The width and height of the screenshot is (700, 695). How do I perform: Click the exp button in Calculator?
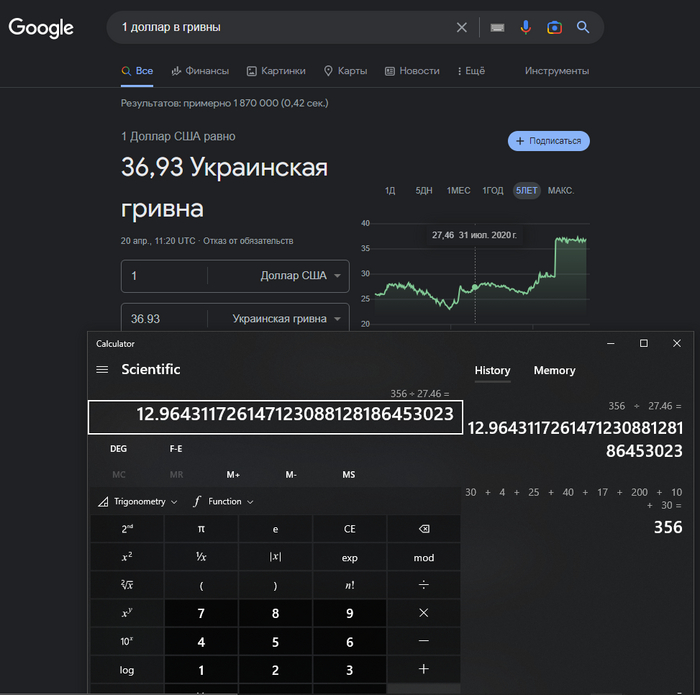pos(350,557)
